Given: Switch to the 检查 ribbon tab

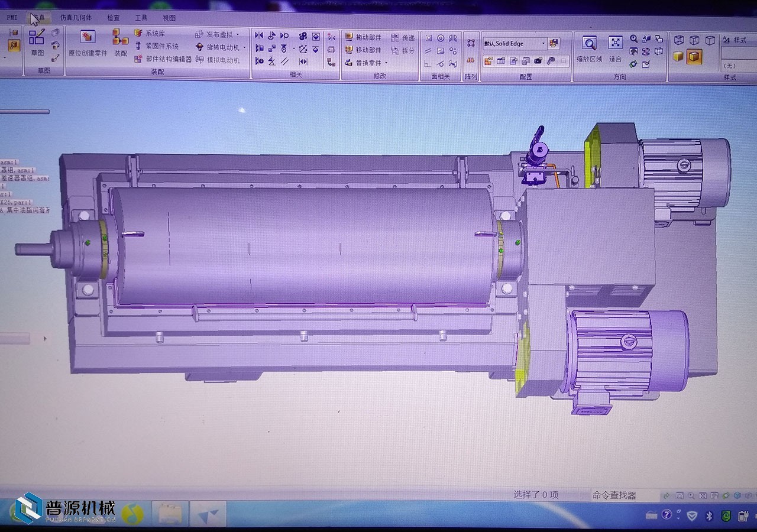Looking at the screenshot, I should click(x=113, y=18).
